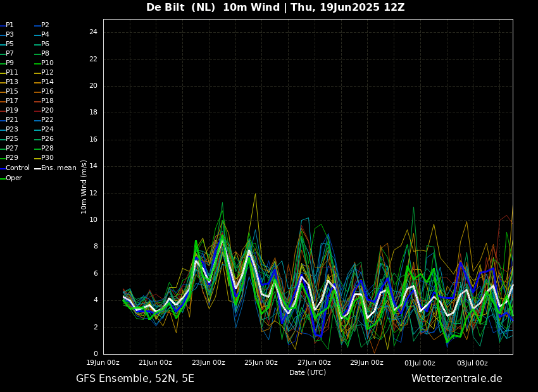Toggle the Oper legend entry
This screenshot has width=538, height=392.
coord(13,178)
